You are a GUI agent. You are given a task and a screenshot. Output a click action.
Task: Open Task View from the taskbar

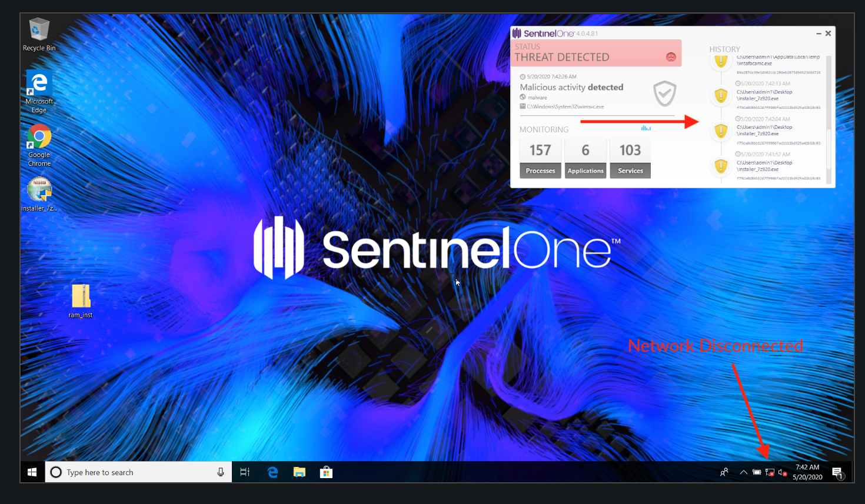[245, 472]
